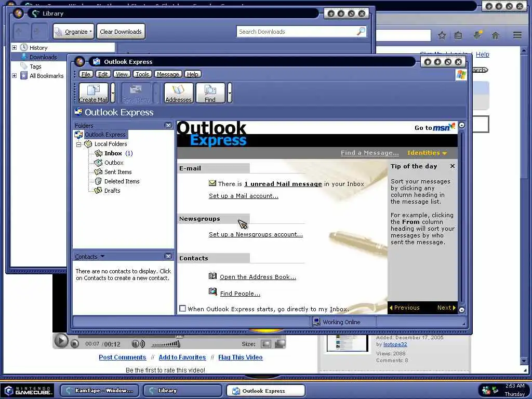
Task: Click the video player play button
Action: tap(61, 341)
